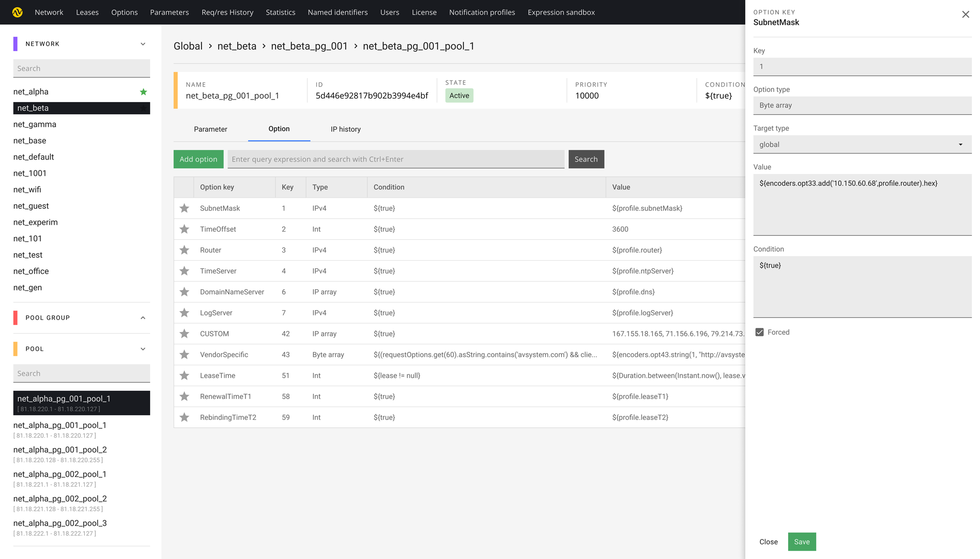The image size is (980, 559).
Task: Switch to the IP history tab
Action: pyautogui.click(x=345, y=129)
